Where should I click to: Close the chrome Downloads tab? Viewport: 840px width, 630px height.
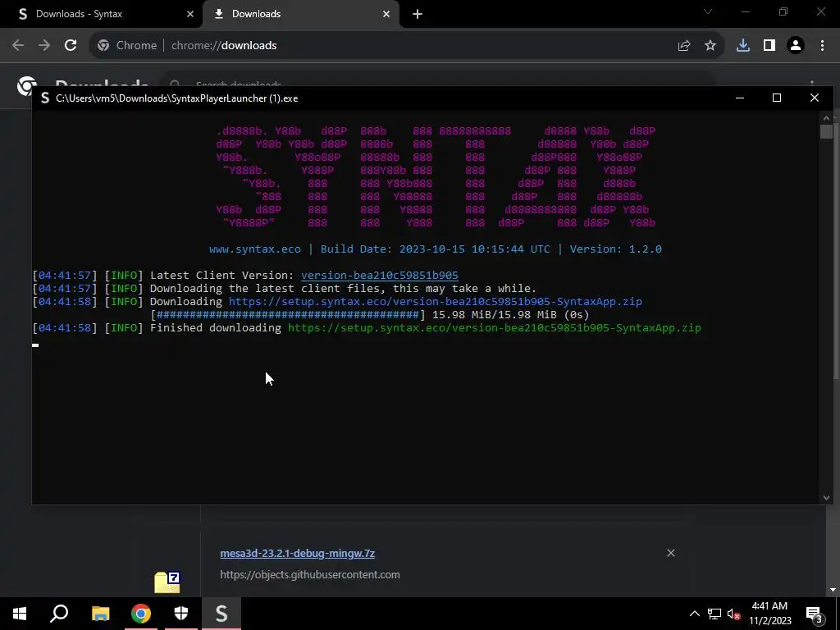386,14
